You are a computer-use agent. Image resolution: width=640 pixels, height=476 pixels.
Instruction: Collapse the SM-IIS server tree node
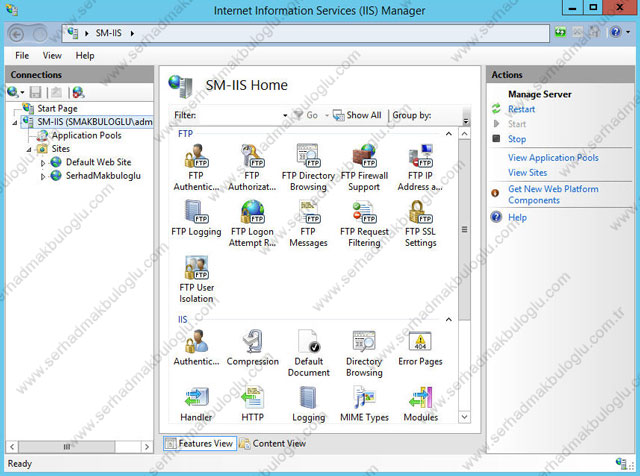(x=15, y=122)
